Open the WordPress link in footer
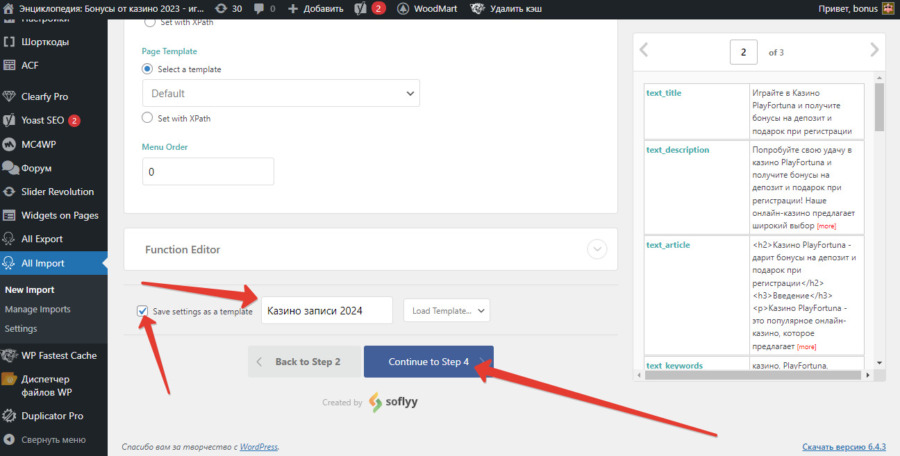This screenshot has height=456, width=900. (258, 447)
